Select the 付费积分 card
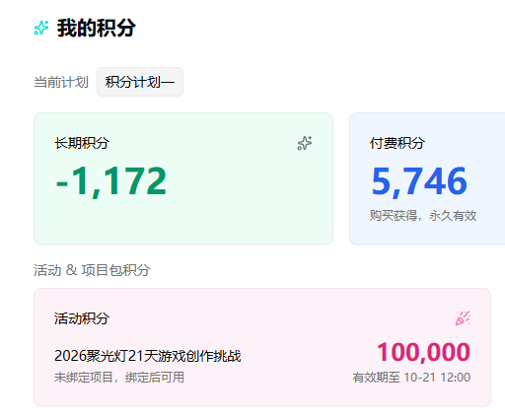505x420 pixels. tap(427, 178)
